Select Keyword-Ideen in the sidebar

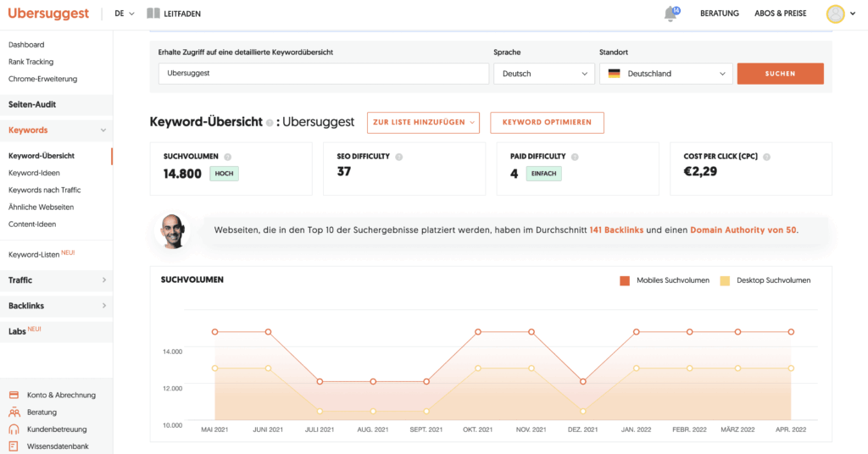(34, 173)
